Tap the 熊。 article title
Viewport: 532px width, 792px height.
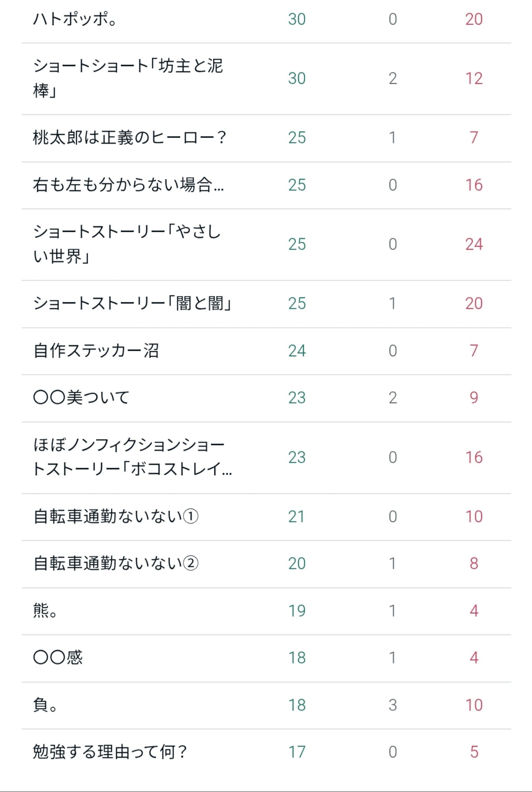coord(45,611)
